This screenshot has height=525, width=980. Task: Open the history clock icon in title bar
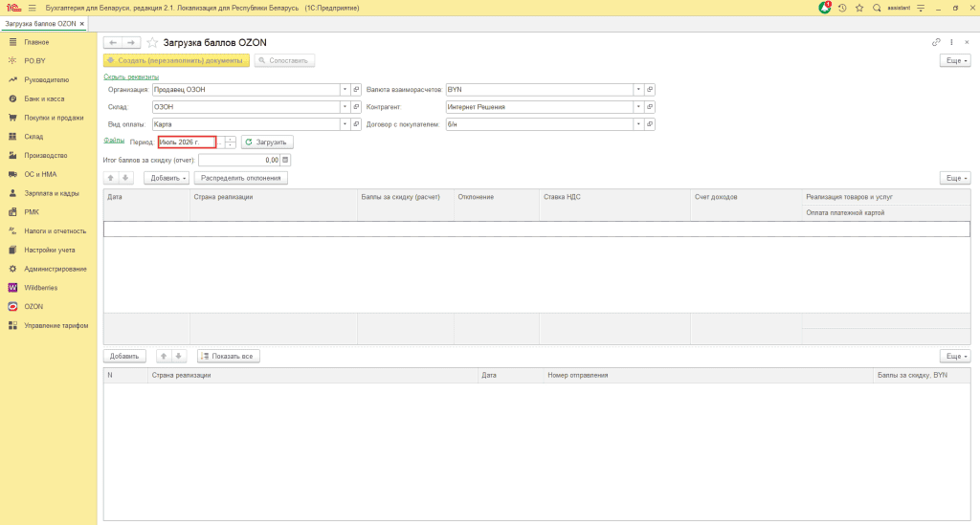click(842, 8)
